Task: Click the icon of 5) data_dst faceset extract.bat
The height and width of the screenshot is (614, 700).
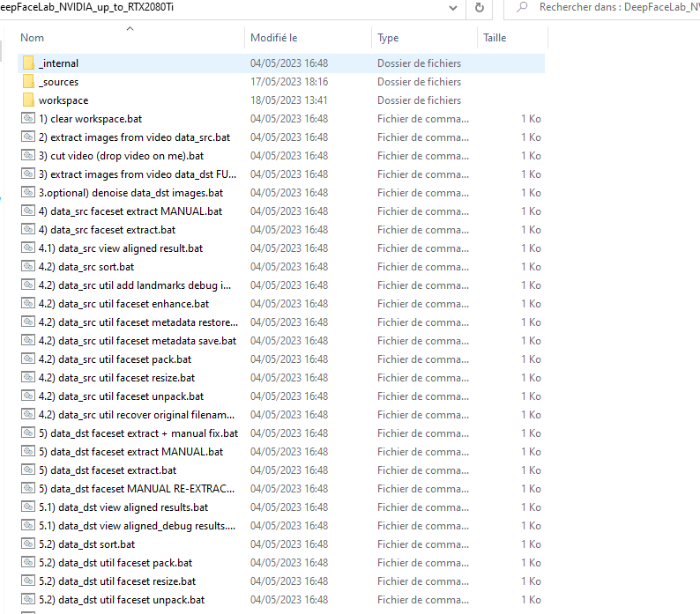Action: coord(28,470)
